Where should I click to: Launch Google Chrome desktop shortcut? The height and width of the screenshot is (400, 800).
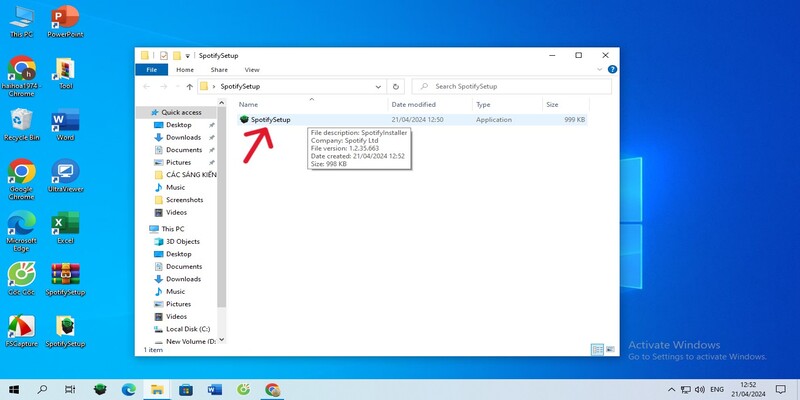coord(21,179)
